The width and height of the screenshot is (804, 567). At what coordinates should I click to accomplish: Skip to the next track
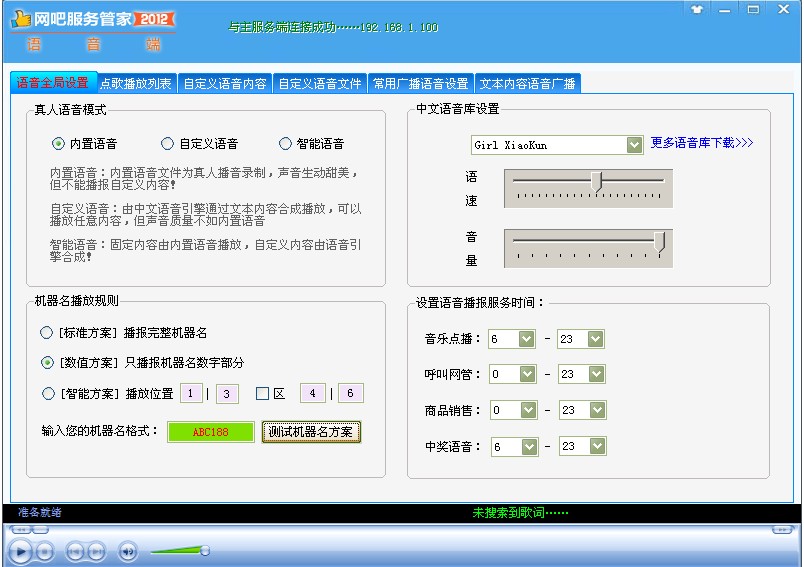[96, 552]
